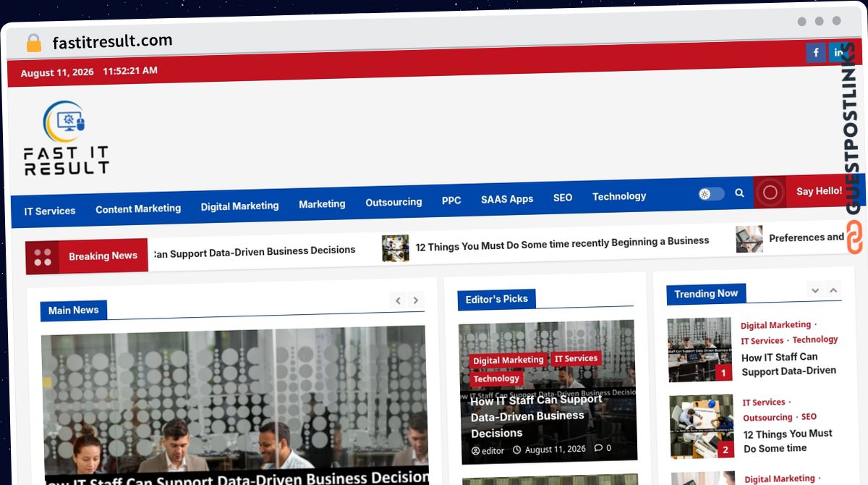Click the IT Services tag on the Editor's Picks post
The height and width of the screenshot is (485, 868).
[576, 358]
